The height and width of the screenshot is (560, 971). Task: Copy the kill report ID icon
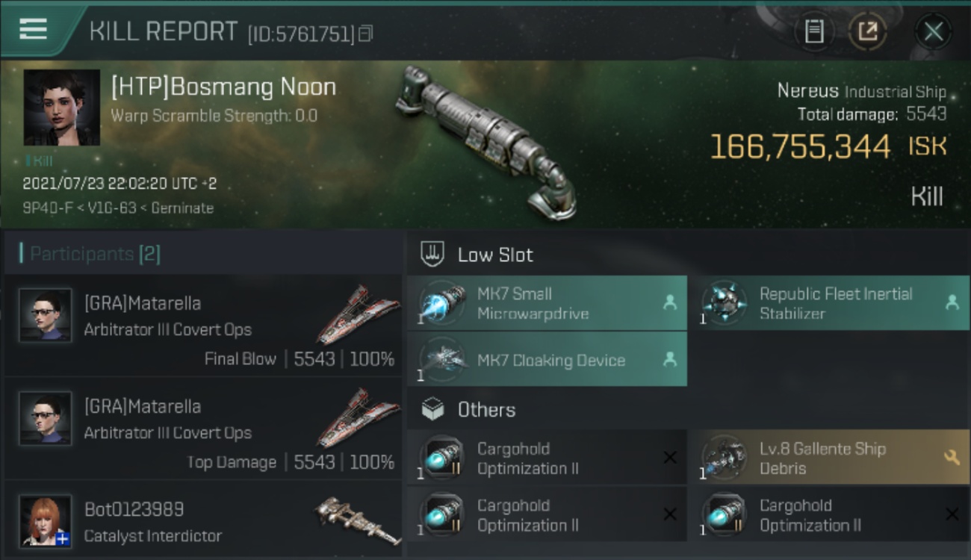pyautogui.click(x=365, y=34)
